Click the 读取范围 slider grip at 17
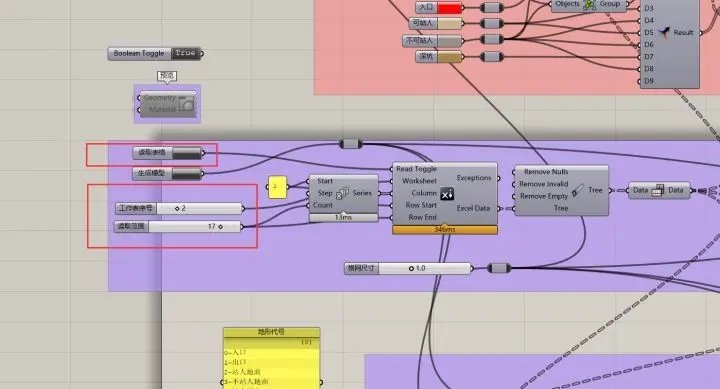 (221, 226)
